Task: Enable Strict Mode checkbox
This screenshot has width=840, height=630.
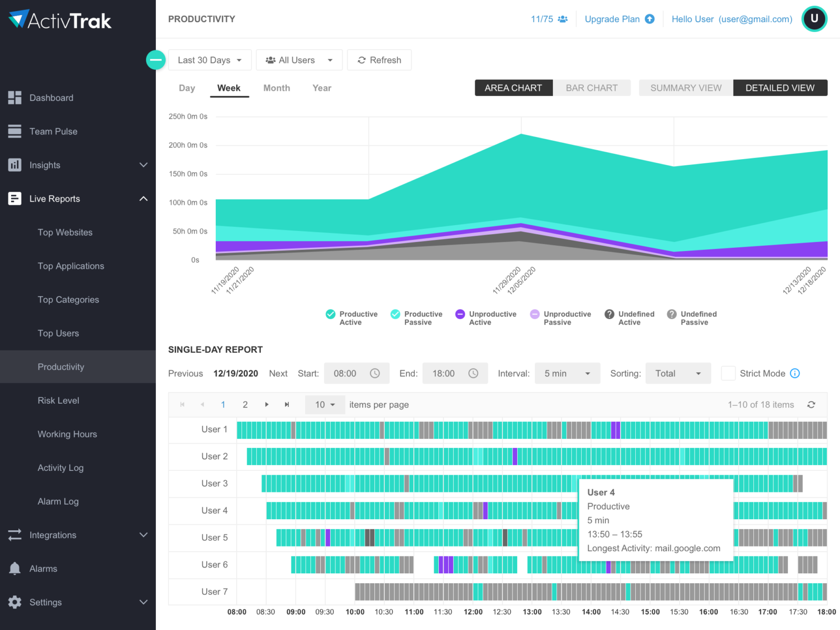Action: point(728,373)
